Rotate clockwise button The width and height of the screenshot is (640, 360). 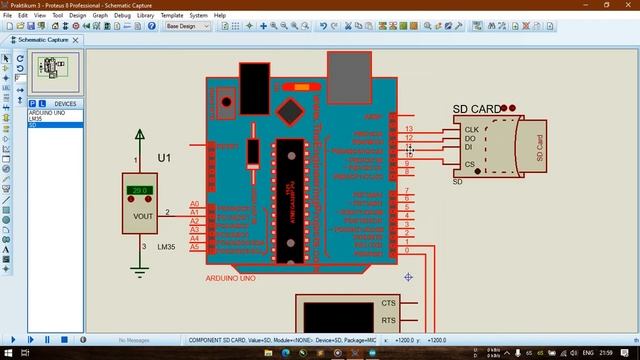coord(20,59)
